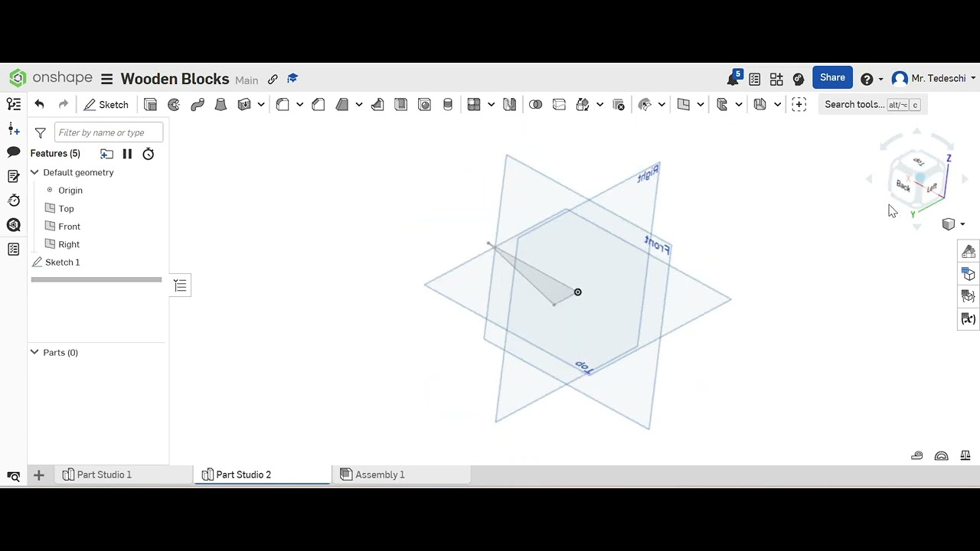Select the Extrude tool
980x551 pixels.
tap(150, 105)
